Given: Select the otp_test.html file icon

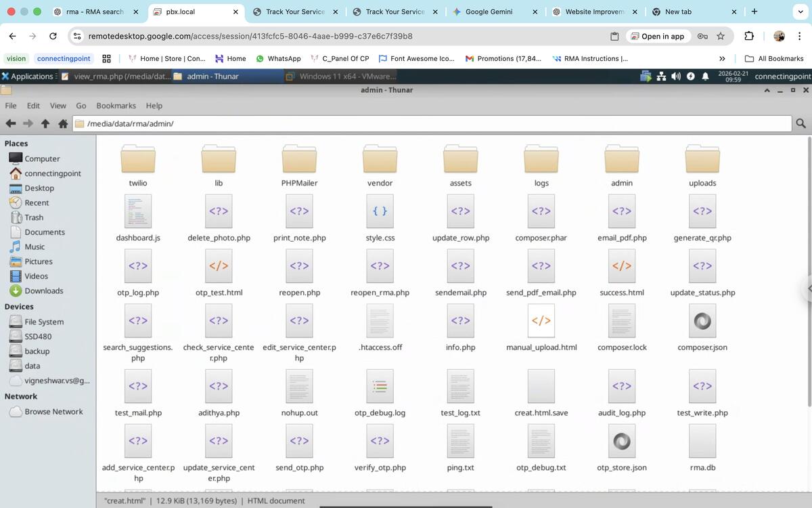Looking at the screenshot, I should 219,267.
